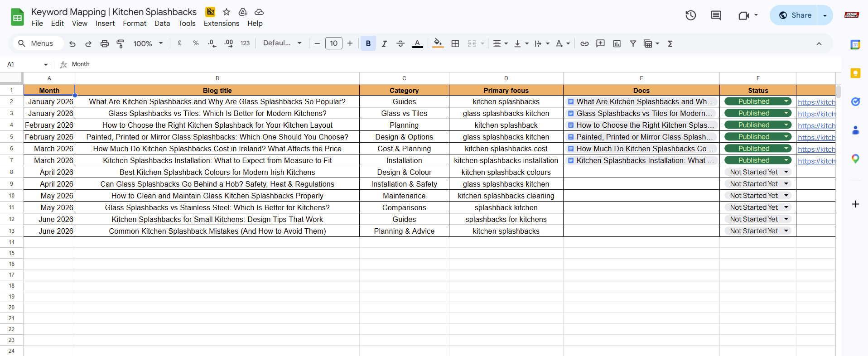This screenshot has width=868, height=356.
Task: Move the document using the folder icon
Action: click(243, 12)
